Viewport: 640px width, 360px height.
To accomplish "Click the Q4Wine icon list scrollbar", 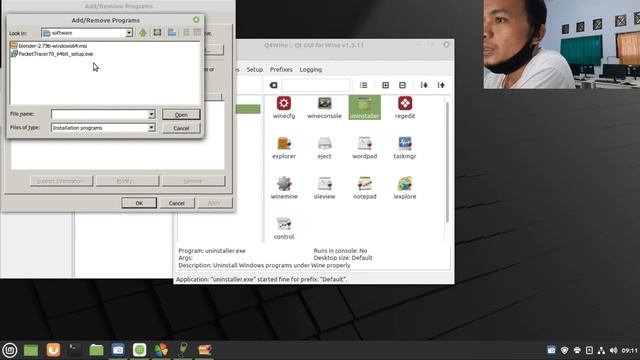I will click(x=447, y=162).
